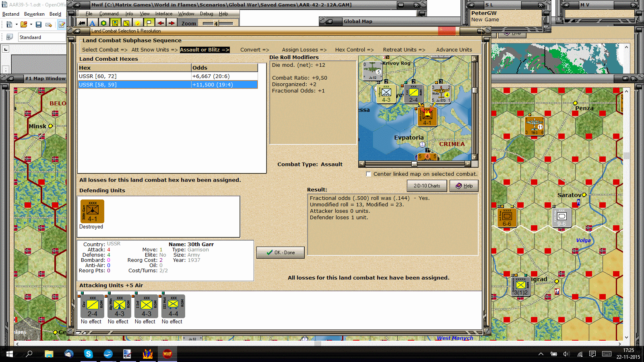Click the save icon in OpenOffice toolbar

[x=39, y=25]
